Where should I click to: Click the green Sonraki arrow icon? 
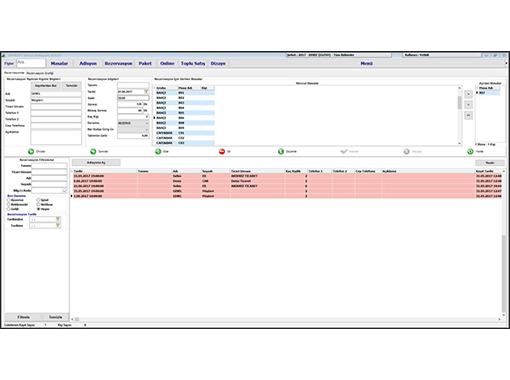[93, 152]
